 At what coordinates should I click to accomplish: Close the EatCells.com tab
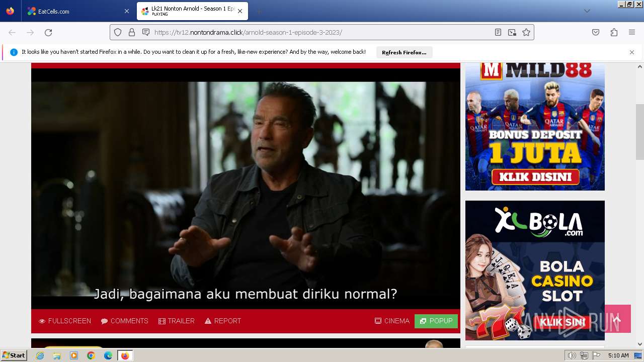pos(126,11)
